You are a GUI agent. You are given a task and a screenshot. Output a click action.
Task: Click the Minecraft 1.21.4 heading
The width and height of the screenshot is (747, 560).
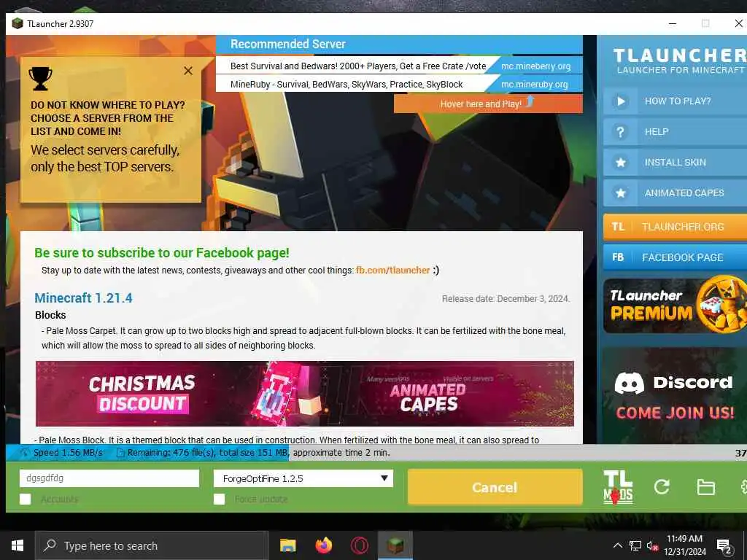click(x=83, y=298)
